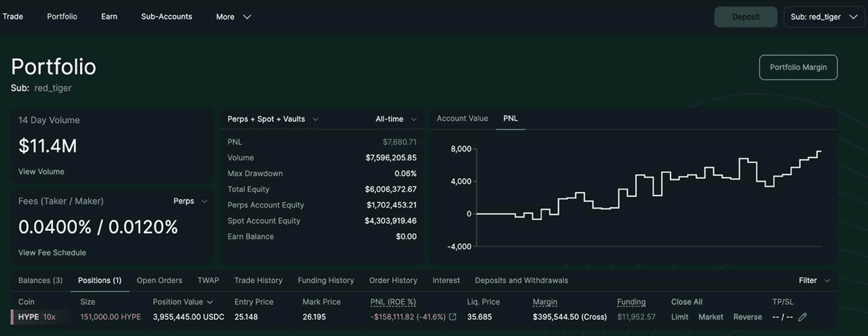Click the $7,596,205.85 volume value
Viewport: 868px width, 336px height.
(x=391, y=158)
